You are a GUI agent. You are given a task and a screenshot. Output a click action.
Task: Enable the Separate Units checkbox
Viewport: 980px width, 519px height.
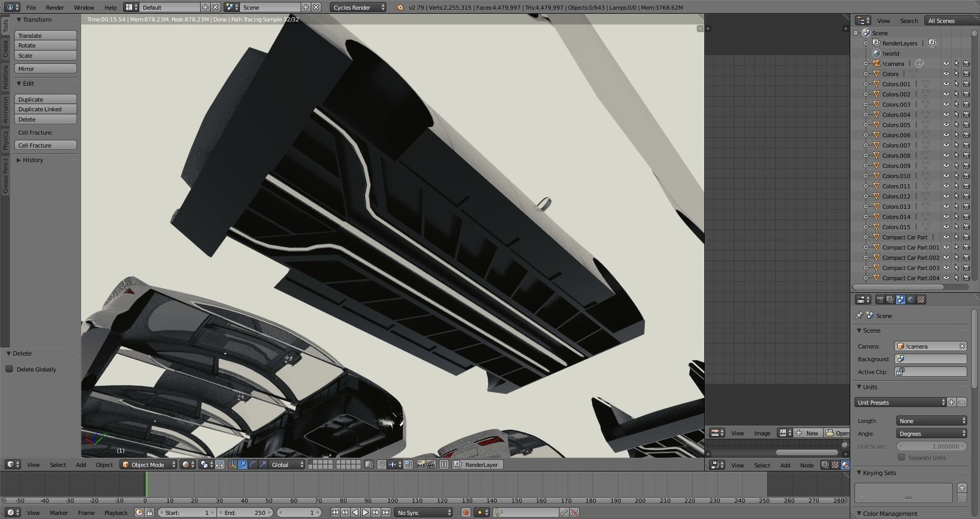point(901,457)
